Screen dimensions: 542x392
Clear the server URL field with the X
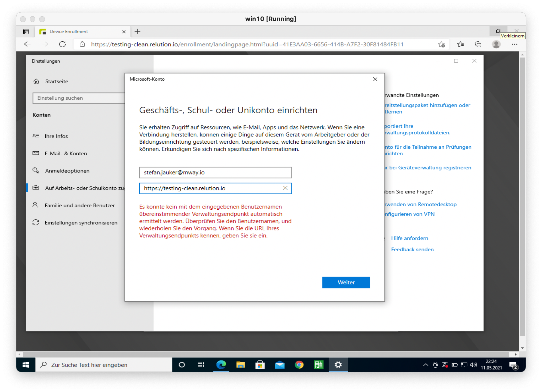[x=285, y=188]
